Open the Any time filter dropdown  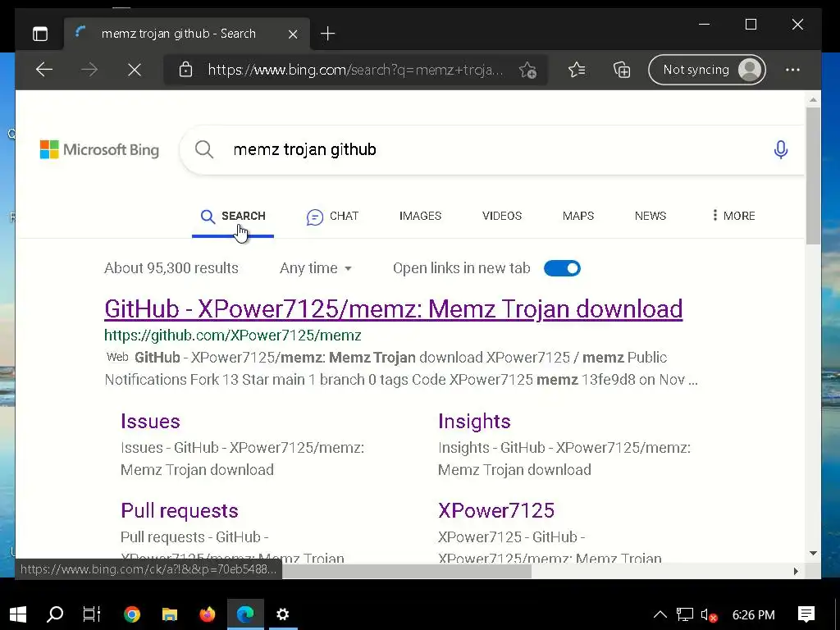pyautogui.click(x=316, y=268)
